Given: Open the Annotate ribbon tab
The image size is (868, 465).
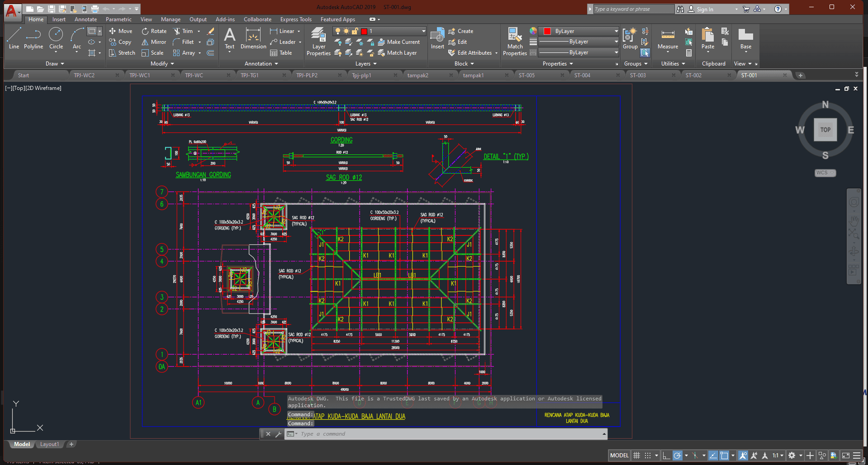Looking at the screenshot, I should [85, 19].
